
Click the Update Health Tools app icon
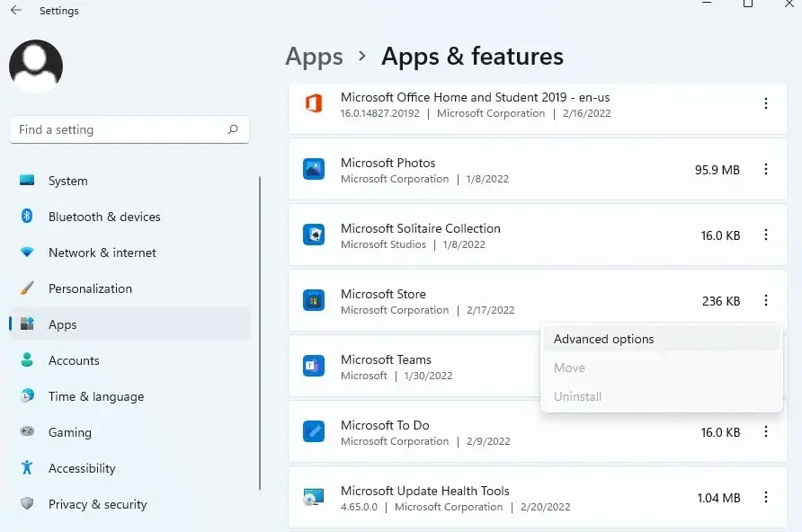click(314, 497)
